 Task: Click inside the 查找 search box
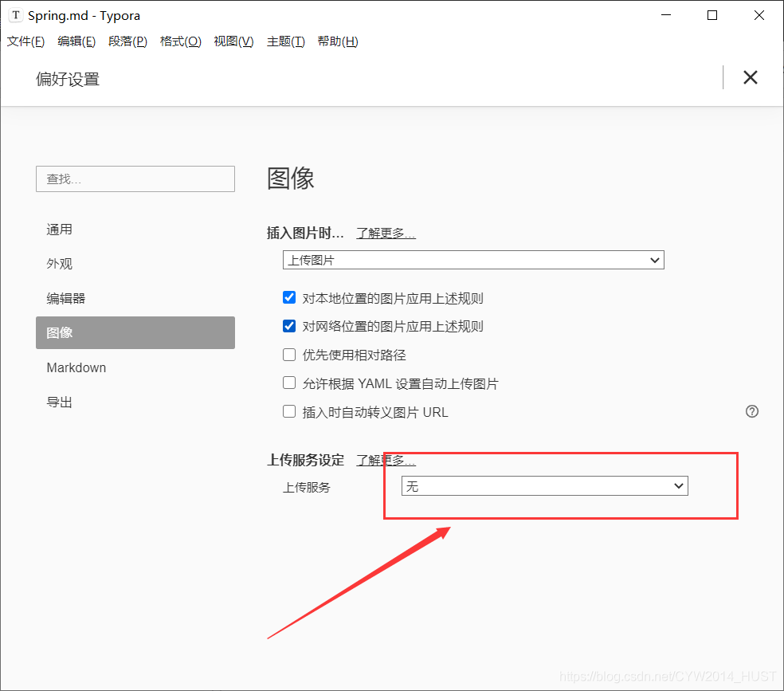click(x=135, y=179)
